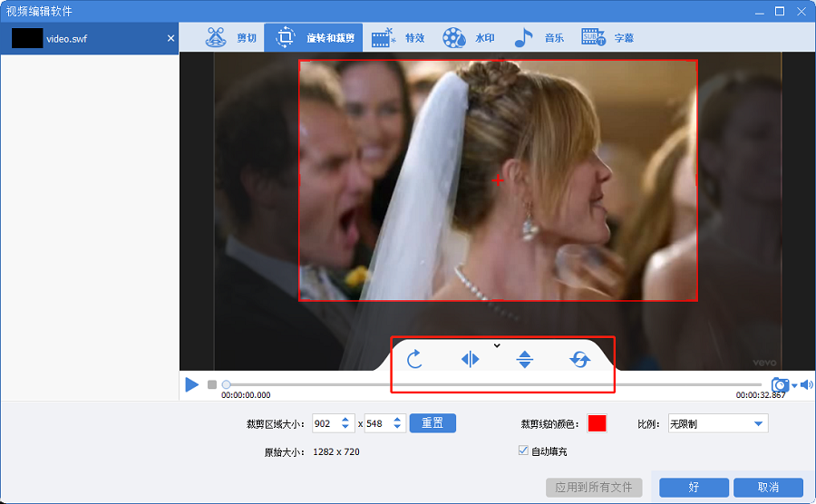The image size is (816, 504).
Task: Toggle the 自动填充 checkbox
Action: click(523, 451)
